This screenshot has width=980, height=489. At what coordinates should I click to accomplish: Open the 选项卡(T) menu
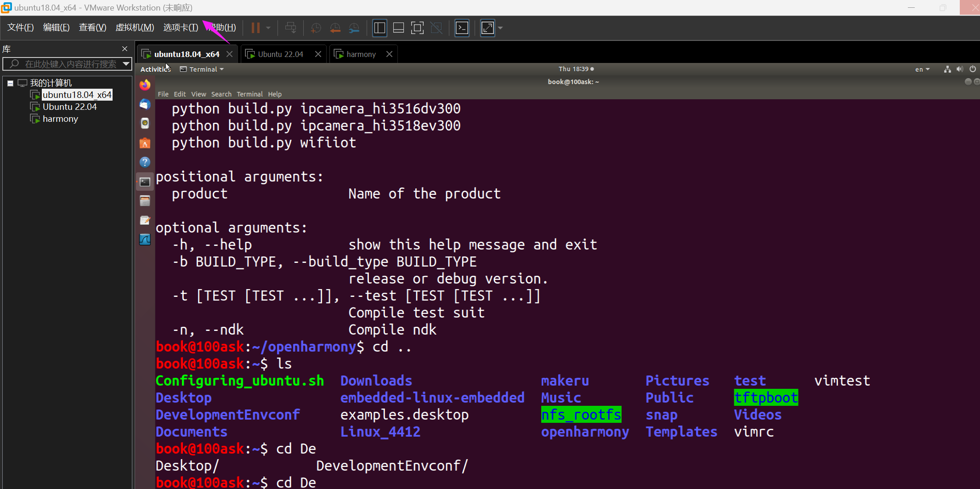181,28
